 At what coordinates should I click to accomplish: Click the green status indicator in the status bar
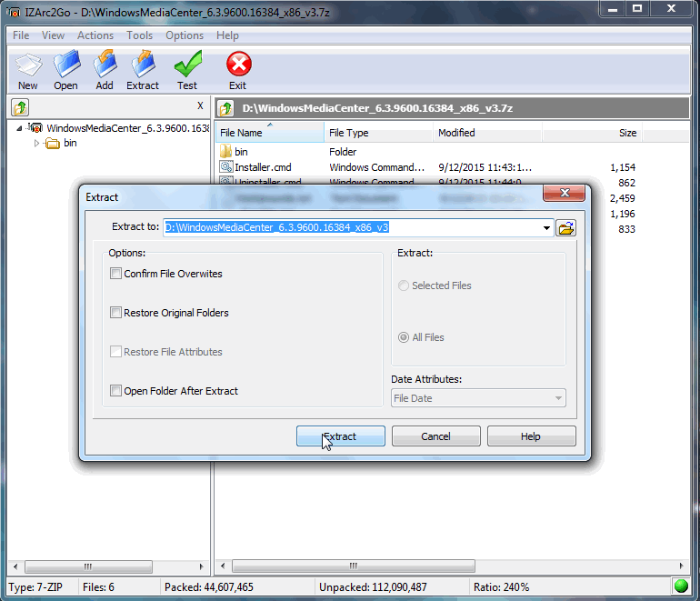point(681,586)
